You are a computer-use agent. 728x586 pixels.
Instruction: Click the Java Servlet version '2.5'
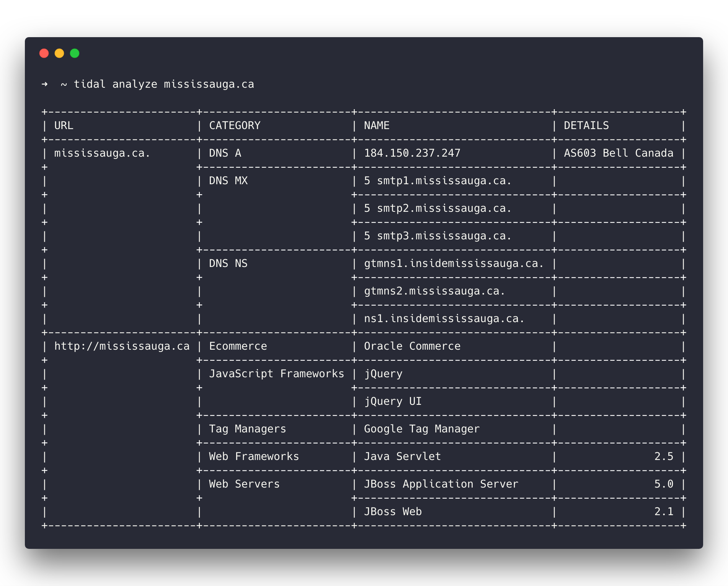pyautogui.click(x=664, y=457)
